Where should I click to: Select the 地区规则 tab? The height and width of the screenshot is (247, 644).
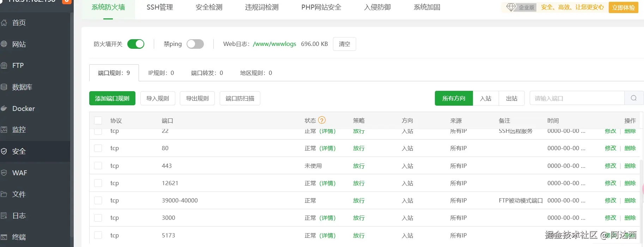coord(256,73)
